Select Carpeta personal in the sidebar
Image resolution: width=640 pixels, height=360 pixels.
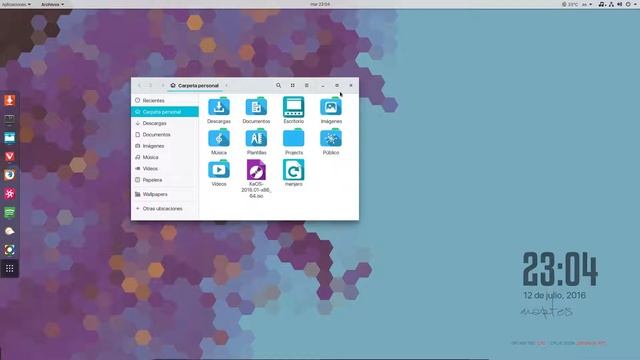[x=165, y=111]
